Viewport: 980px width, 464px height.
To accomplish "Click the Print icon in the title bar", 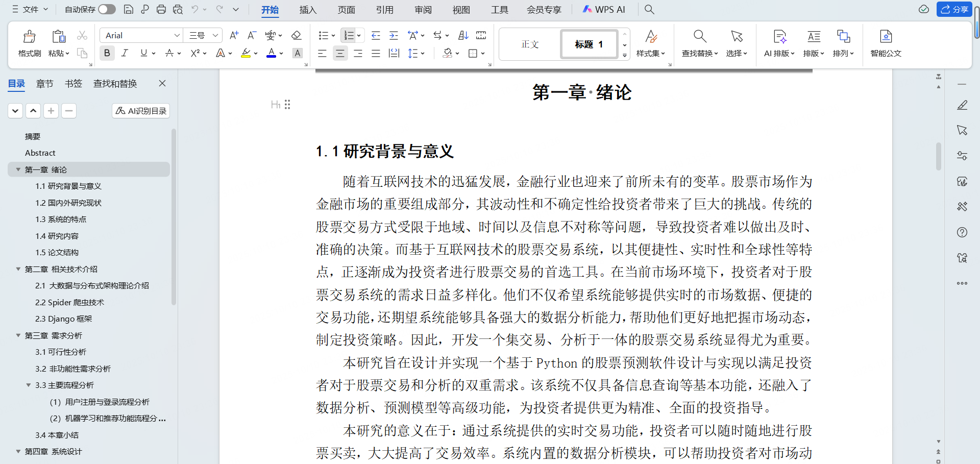I will tap(161, 9).
